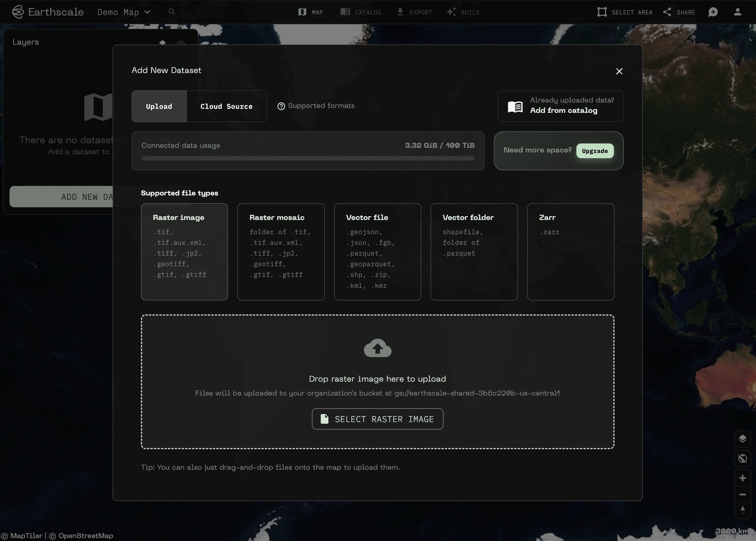Switch to the Cloud Source tab
The width and height of the screenshot is (756, 541).
pos(226,106)
